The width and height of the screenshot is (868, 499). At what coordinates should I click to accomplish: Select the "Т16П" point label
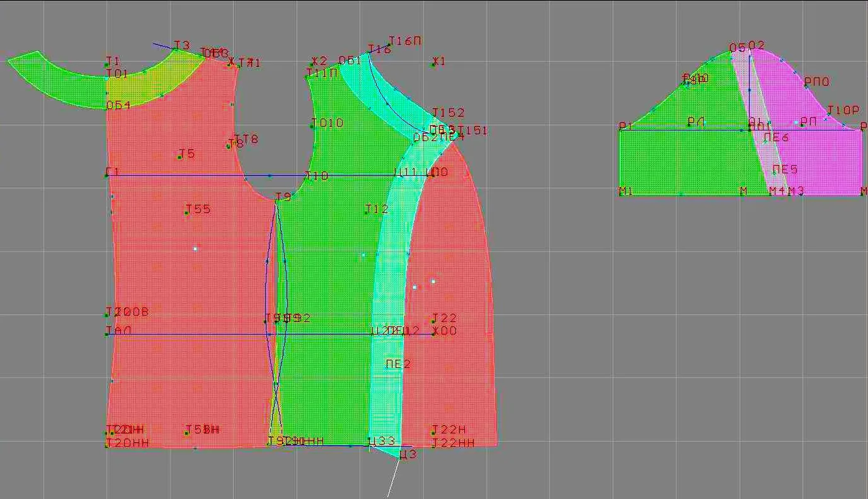[x=405, y=41]
